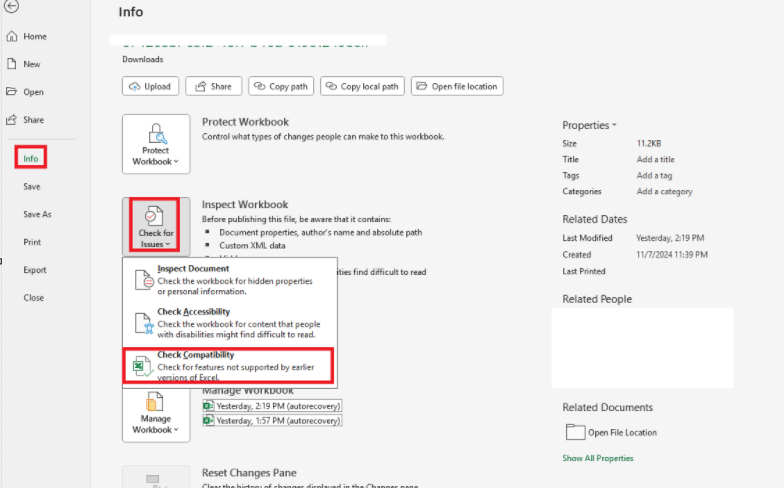
Task: Choose Close in the sidebar
Action: point(34,298)
